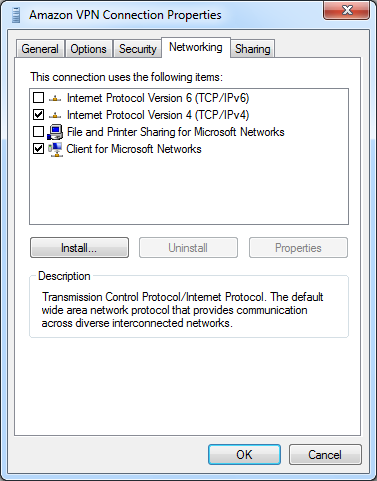The image size is (377, 481).
Task: Confirm with the OK button
Action: (x=244, y=454)
